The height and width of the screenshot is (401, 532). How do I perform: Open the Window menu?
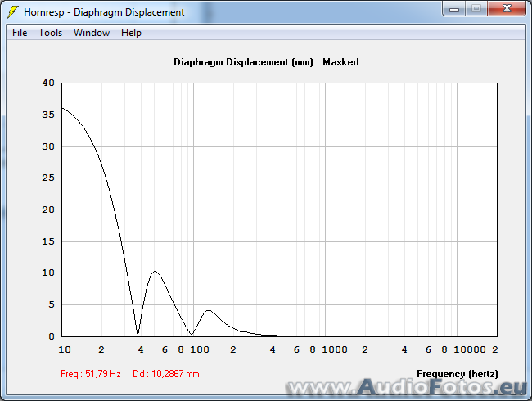coord(92,33)
